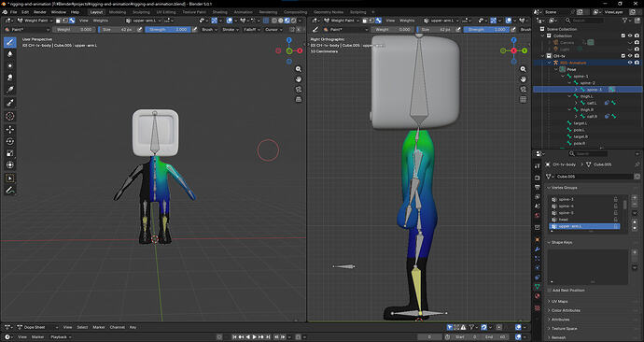The width and height of the screenshot is (644, 342).
Task: Switch perspective/orthographic in right viewport
Action: tap(524, 99)
